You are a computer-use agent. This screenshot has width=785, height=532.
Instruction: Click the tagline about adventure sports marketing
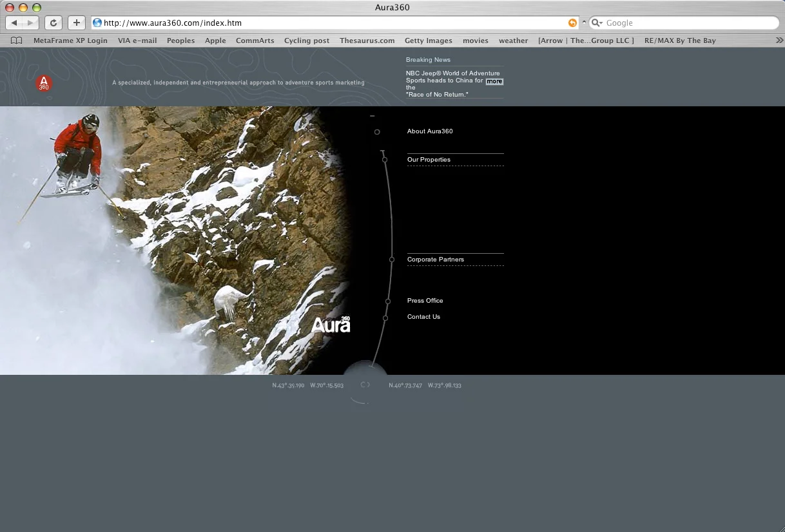pyautogui.click(x=238, y=82)
